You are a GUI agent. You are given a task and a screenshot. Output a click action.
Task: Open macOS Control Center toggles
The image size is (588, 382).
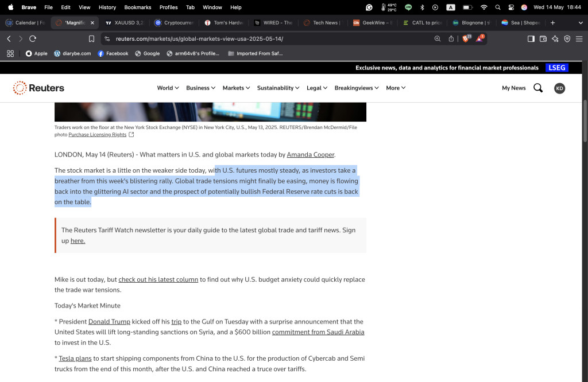pyautogui.click(x=511, y=7)
